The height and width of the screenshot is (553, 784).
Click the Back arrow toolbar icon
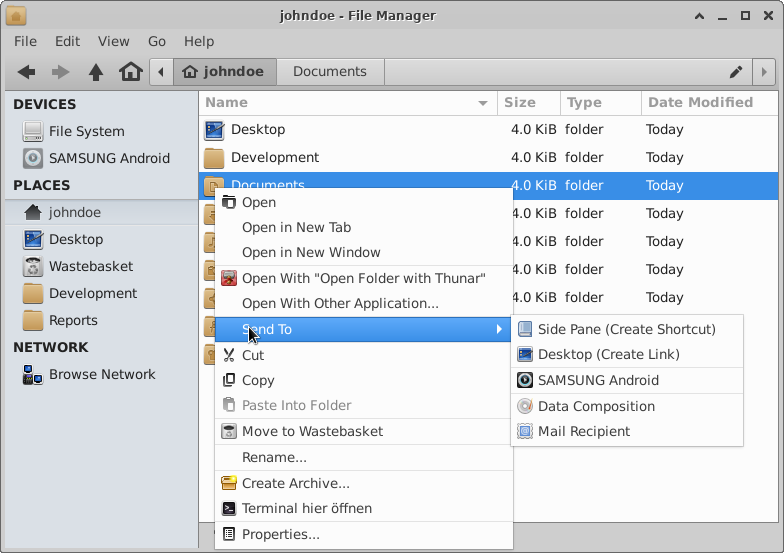click(x=26, y=72)
